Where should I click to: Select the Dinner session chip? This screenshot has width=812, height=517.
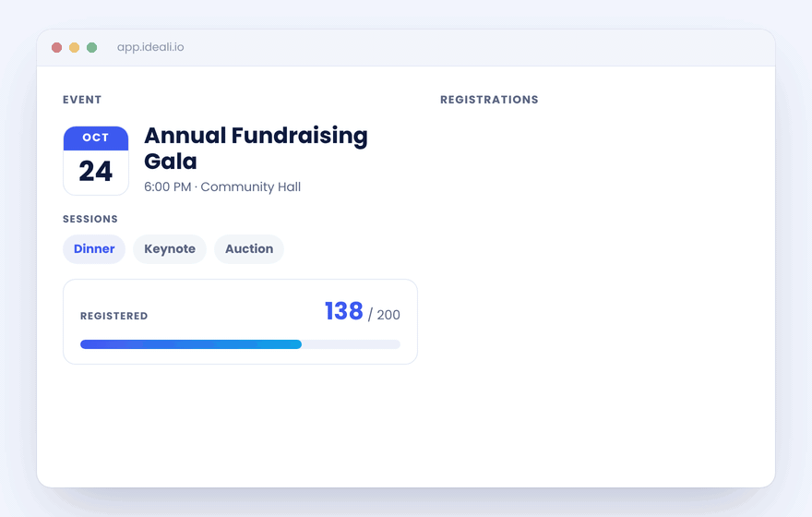pos(94,249)
